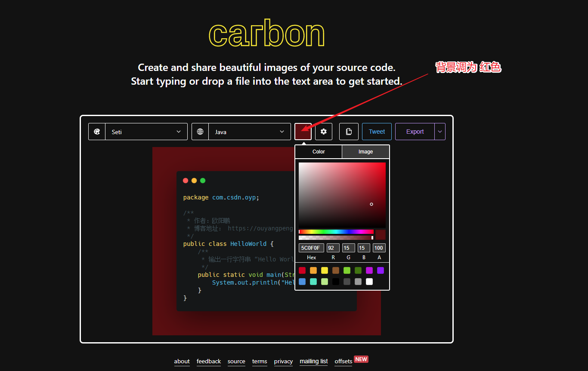588x371 pixels.
Task: Open the privacy link
Action: pyautogui.click(x=283, y=361)
